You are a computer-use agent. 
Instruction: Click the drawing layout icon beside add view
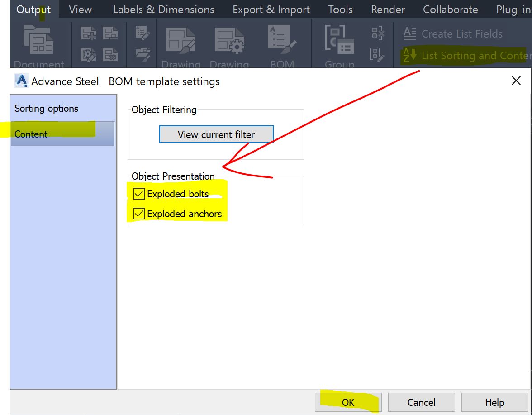tap(110, 33)
